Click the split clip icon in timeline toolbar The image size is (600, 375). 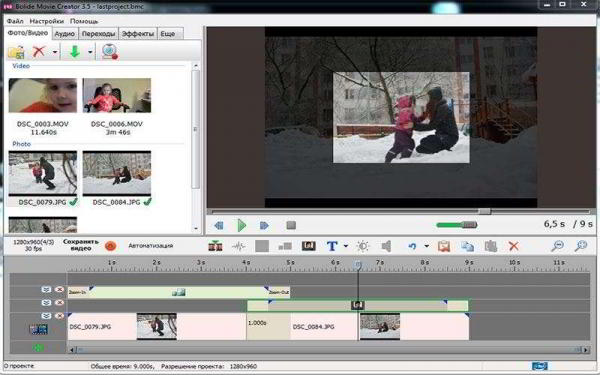[215, 246]
